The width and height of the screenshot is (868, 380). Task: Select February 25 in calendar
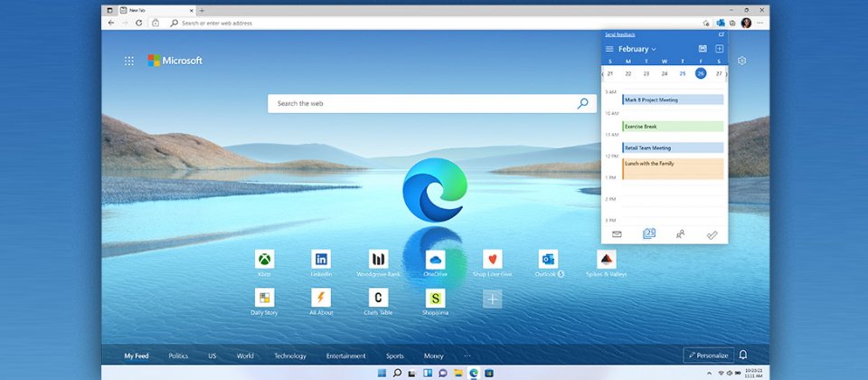[683, 73]
